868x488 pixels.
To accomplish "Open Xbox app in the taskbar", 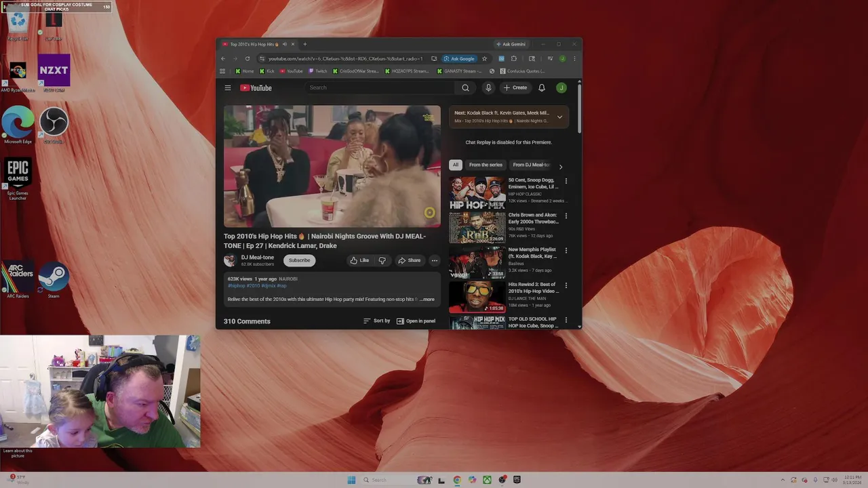I will coord(487,480).
